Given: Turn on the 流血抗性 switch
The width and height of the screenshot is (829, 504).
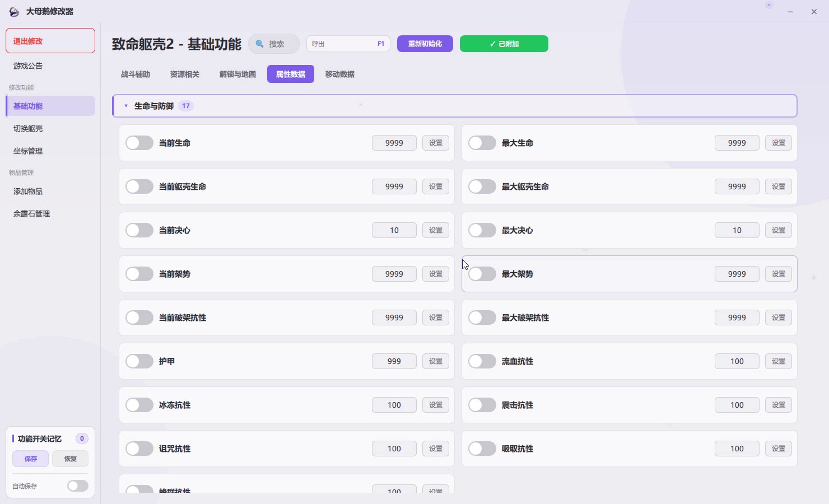Looking at the screenshot, I should tap(482, 361).
